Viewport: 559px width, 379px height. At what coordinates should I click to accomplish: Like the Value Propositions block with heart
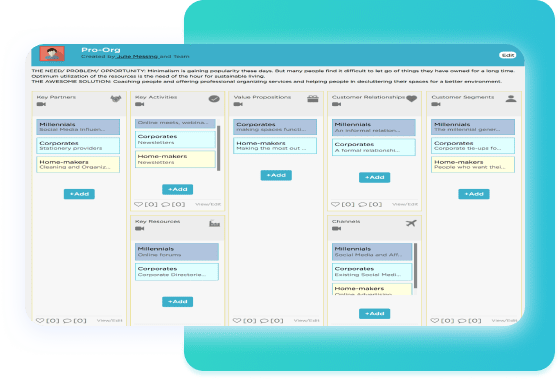(x=237, y=321)
